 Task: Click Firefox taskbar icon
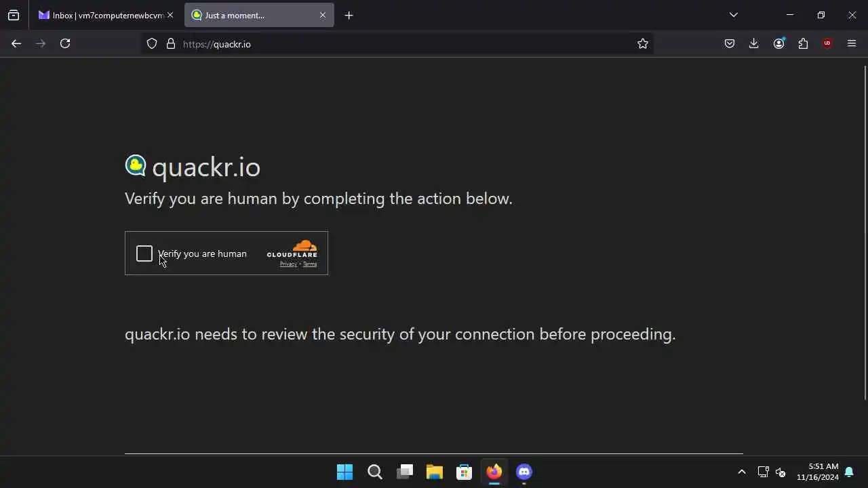[x=494, y=472]
